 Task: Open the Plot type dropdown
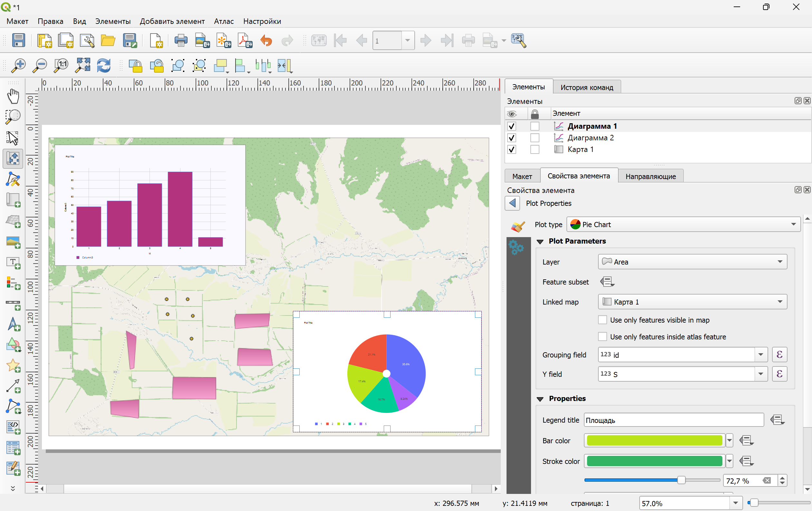point(683,225)
